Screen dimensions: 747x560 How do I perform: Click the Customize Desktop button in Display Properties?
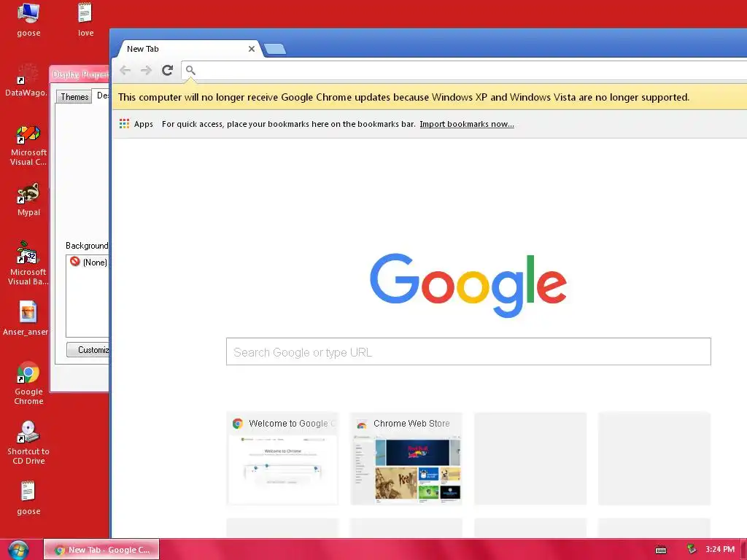click(88, 349)
